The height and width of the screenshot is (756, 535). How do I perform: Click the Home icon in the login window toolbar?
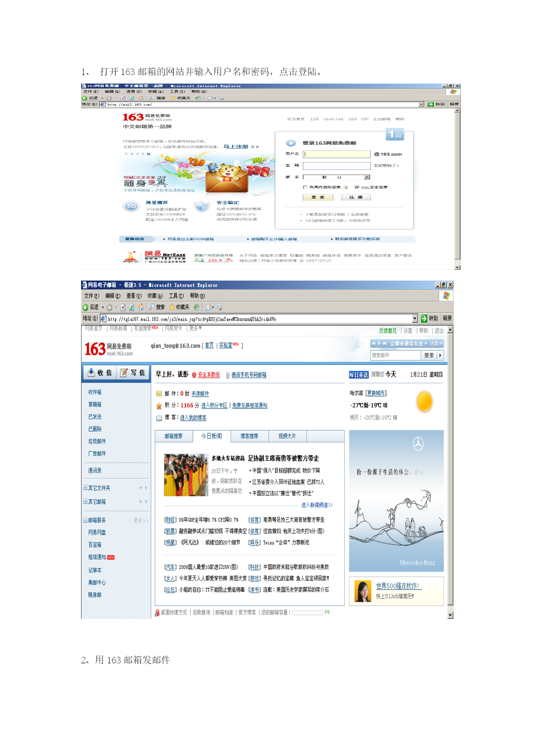[x=141, y=98]
